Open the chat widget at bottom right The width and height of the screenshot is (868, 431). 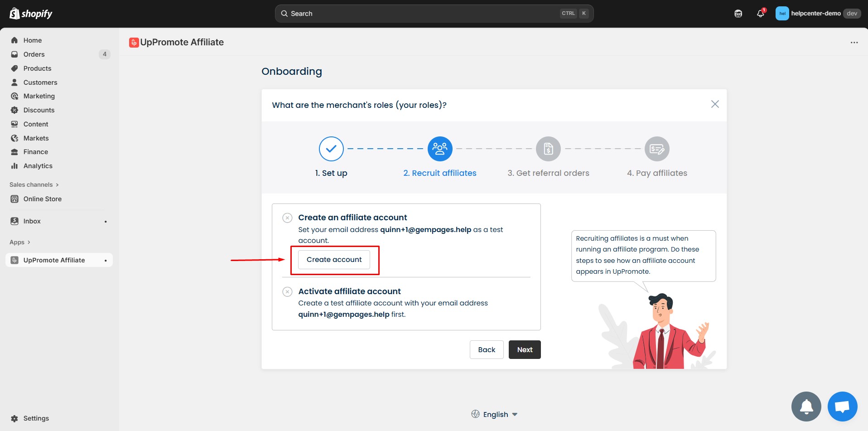coord(842,406)
